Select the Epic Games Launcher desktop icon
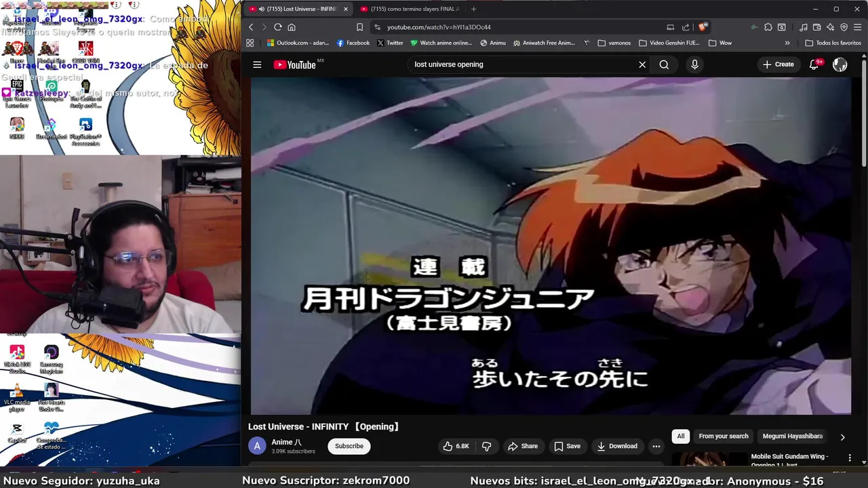The width and height of the screenshot is (868, 488). [17, 94]
